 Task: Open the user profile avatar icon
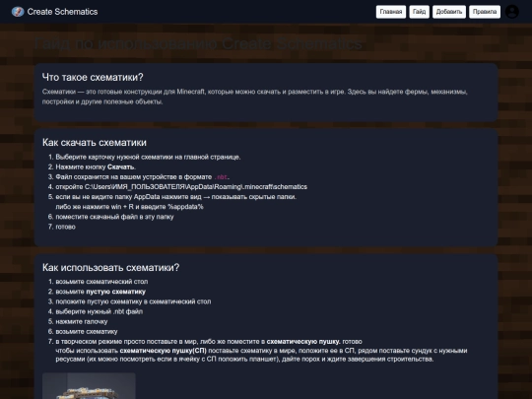(511, 12)
